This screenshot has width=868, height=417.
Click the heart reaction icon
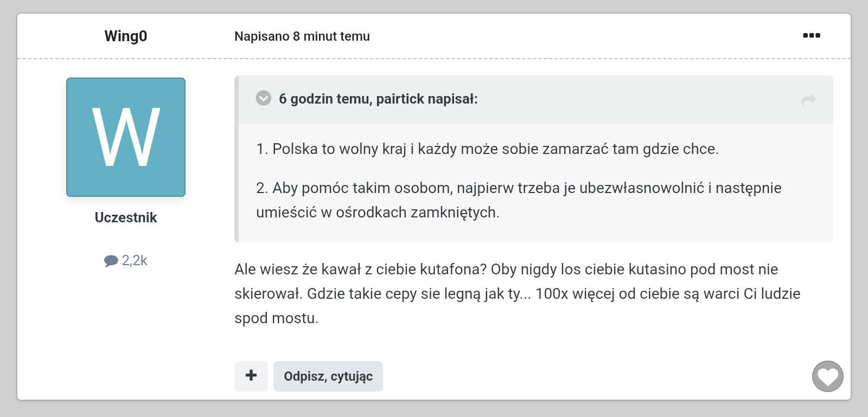click(x=827, y=376)
